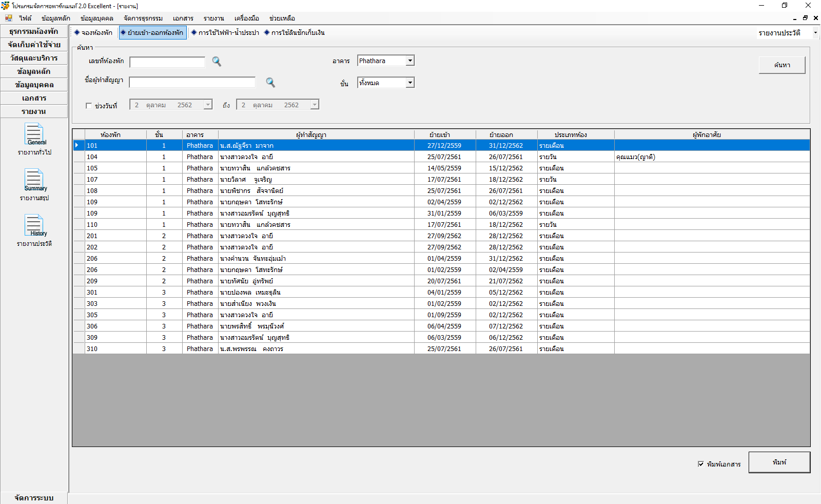
Task: Open the จัดการธุรกรรม menu
Action: coord(143,18)
